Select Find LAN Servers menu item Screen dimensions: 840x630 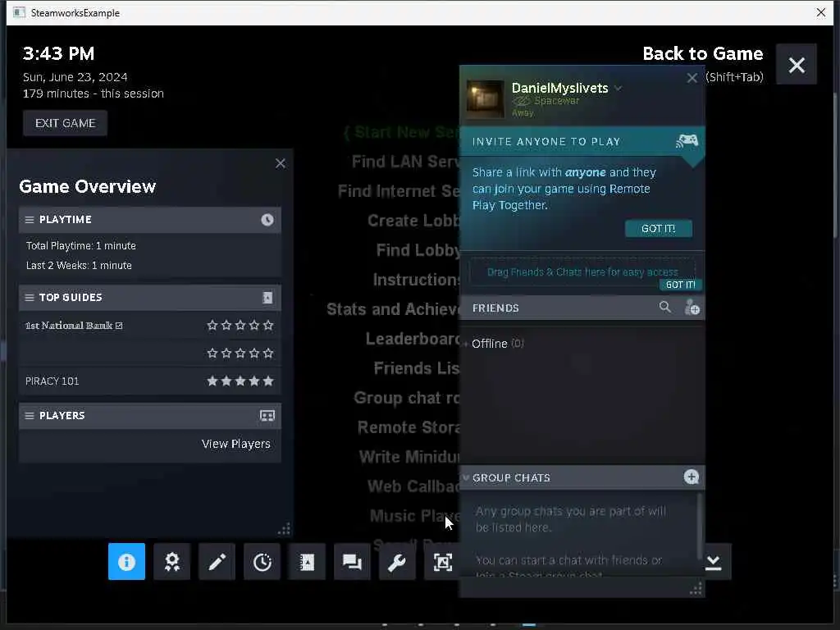(x=405, y=162)
